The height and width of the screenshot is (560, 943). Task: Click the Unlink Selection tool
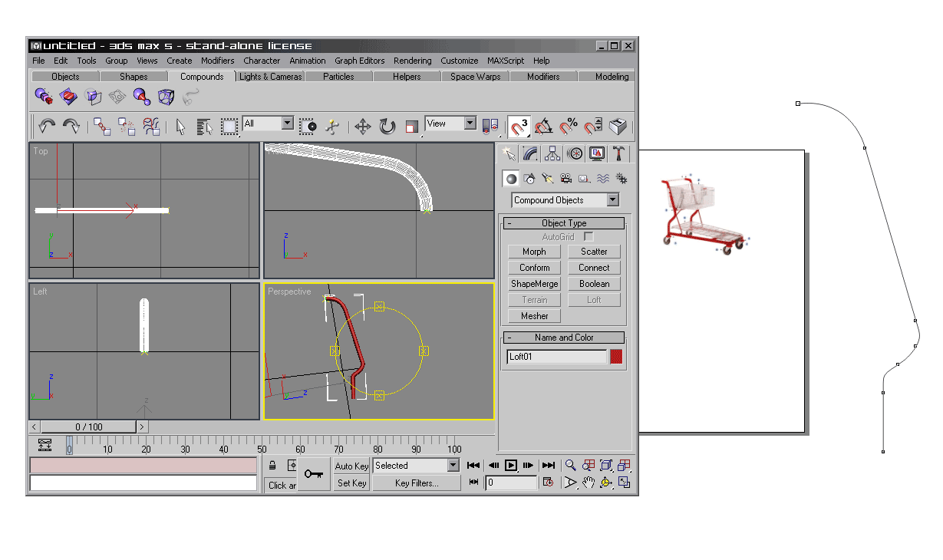(x=127, y=126)
